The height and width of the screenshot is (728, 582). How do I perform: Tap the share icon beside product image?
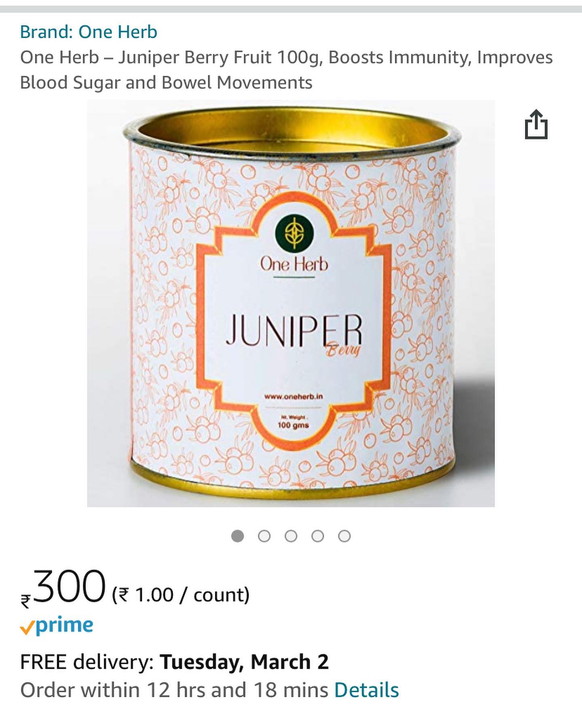536,124
